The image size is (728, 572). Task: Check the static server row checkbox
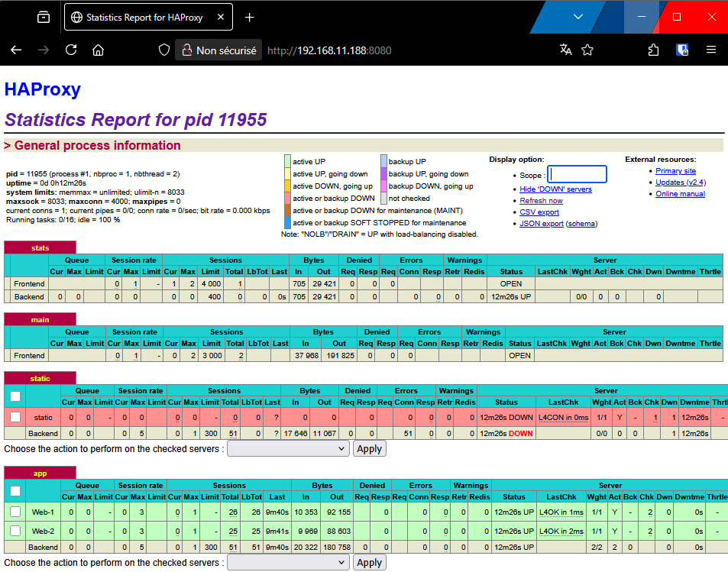pos(15,417)
